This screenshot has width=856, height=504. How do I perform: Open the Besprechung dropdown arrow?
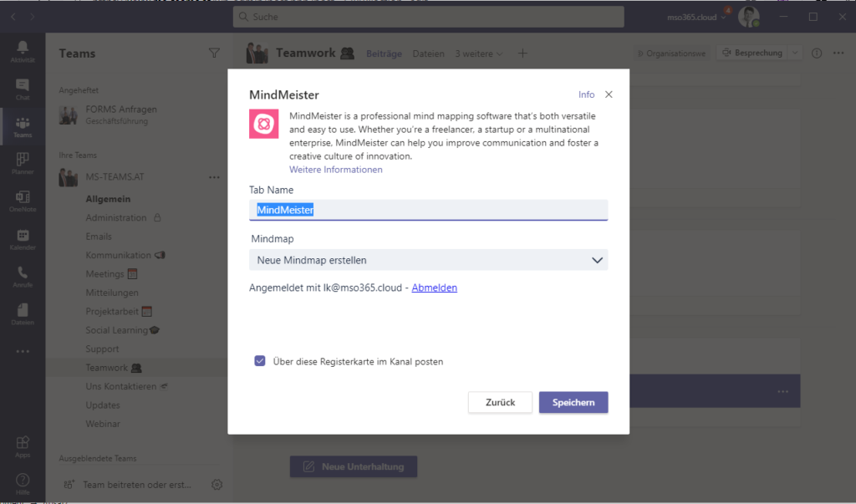click(795, 53)
